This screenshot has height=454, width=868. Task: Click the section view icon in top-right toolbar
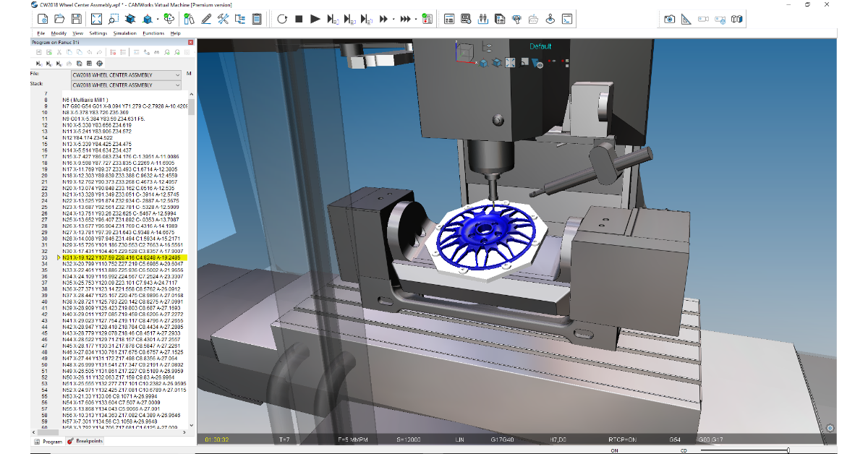(x=737, y=20)
